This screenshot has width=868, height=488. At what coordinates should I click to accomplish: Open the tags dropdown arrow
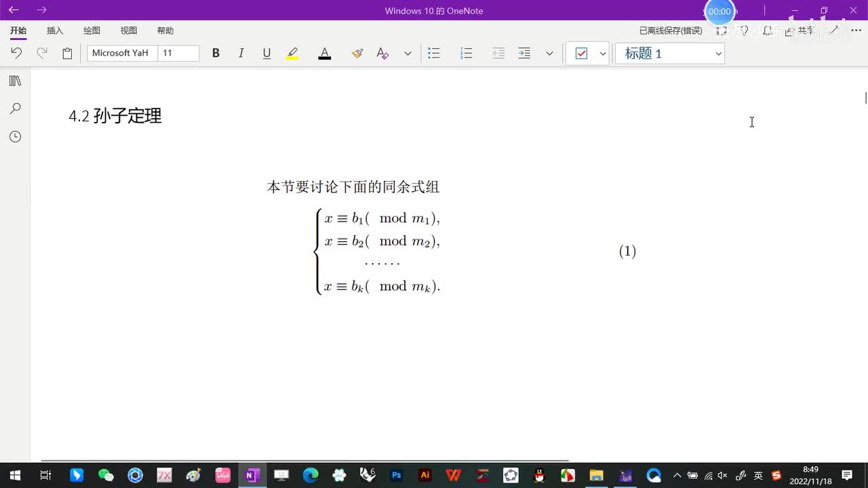pos(603,53)
